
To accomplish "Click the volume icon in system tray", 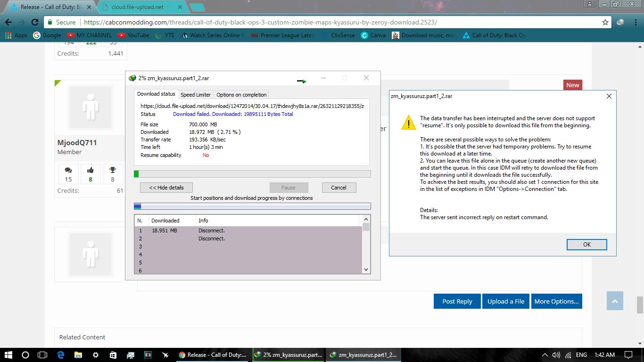I will pyautogui.click(x=556, y=354).
